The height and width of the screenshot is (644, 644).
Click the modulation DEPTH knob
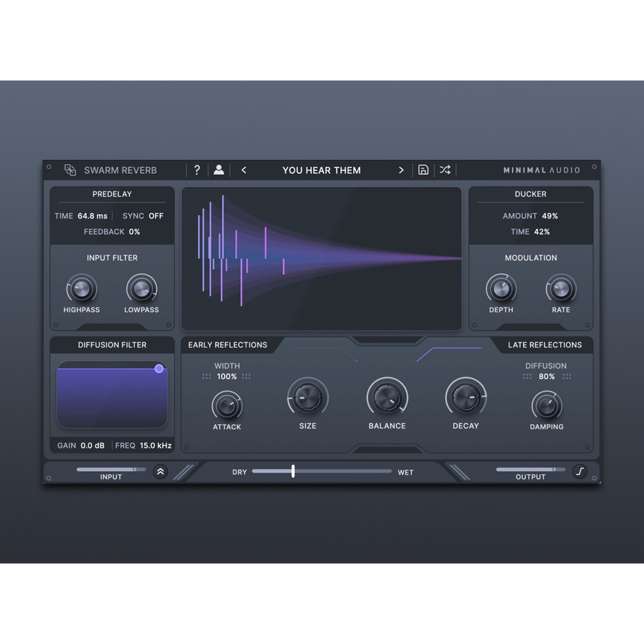pos(501,289)
